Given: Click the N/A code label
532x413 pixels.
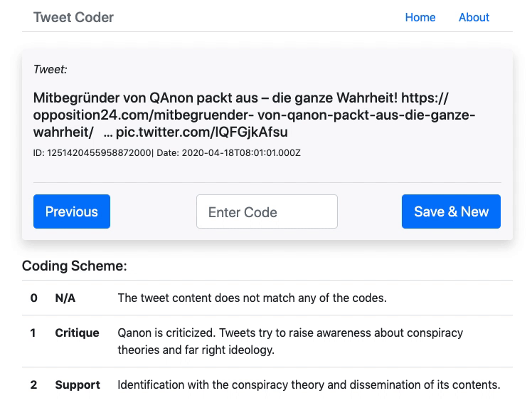Looking at the screenshot, I should [x=65, y=298].
